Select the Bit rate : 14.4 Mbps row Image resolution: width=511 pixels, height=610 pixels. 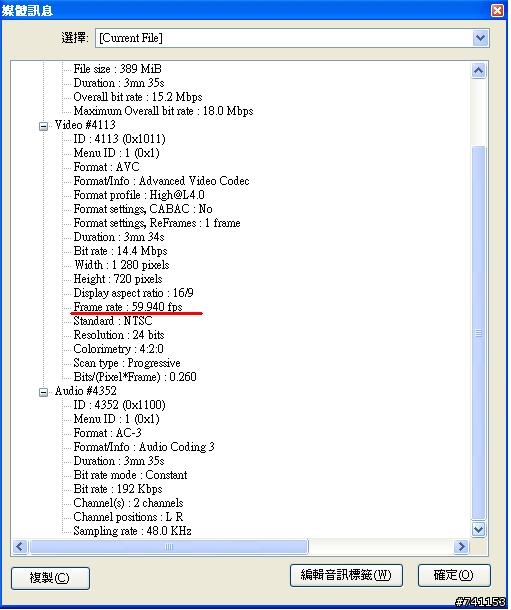[120, 251]
